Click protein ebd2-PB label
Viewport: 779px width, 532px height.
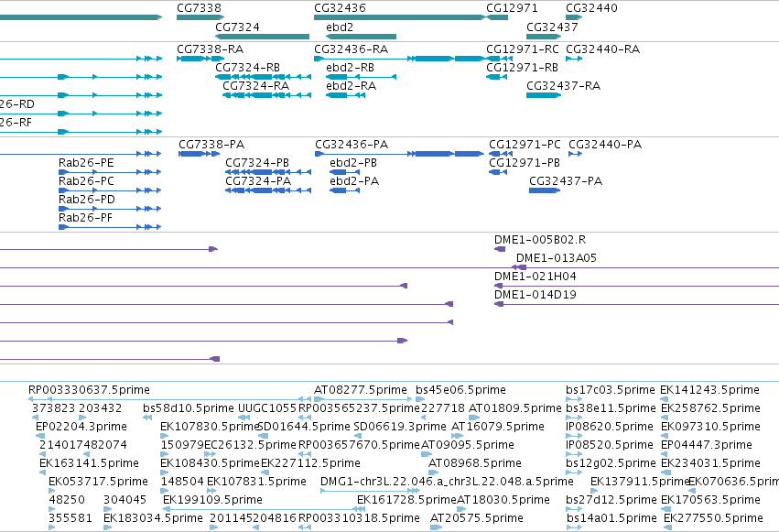click(353, 163)
